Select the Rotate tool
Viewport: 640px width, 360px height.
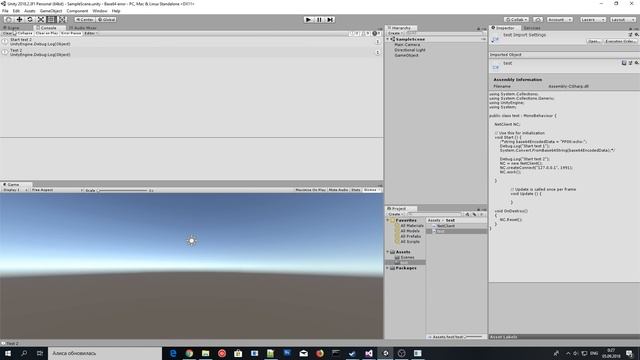(x=30, y=20)
